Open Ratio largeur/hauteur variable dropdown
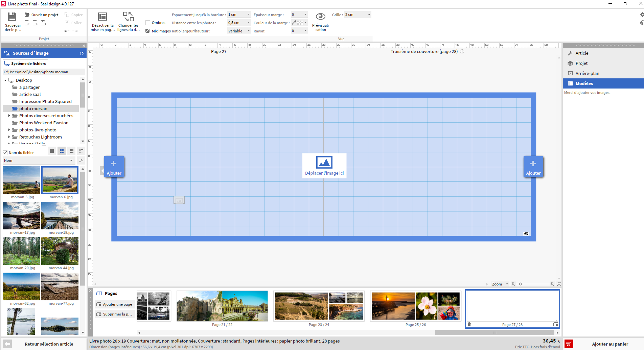This screenshot has height=350, width=644. (x=239, y=31)
